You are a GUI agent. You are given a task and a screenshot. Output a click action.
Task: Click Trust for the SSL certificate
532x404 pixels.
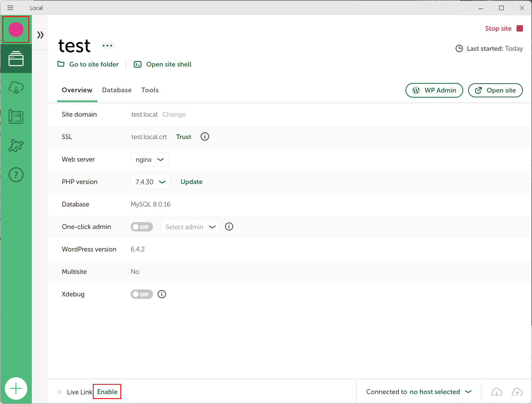pos(183,137)
